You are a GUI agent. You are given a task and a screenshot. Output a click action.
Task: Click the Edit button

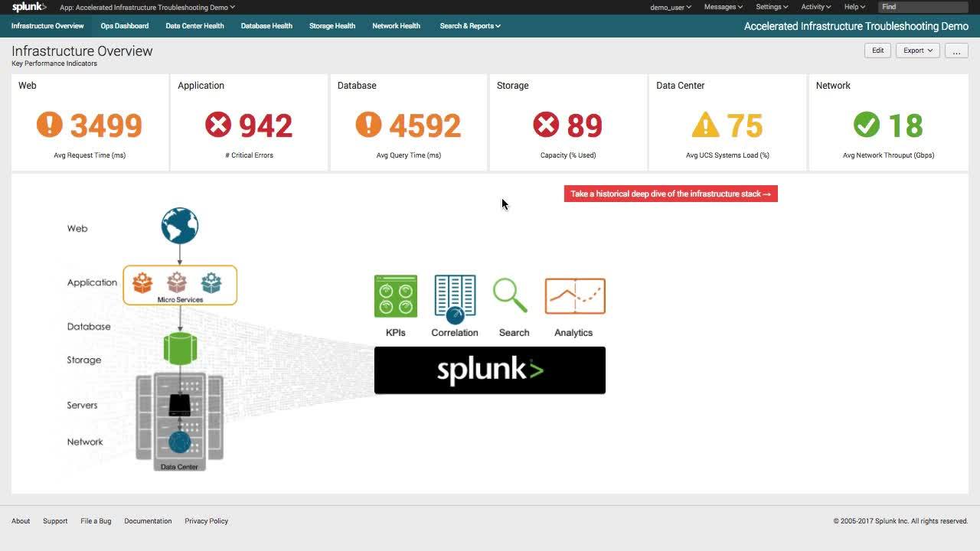(x=877, y=51)
